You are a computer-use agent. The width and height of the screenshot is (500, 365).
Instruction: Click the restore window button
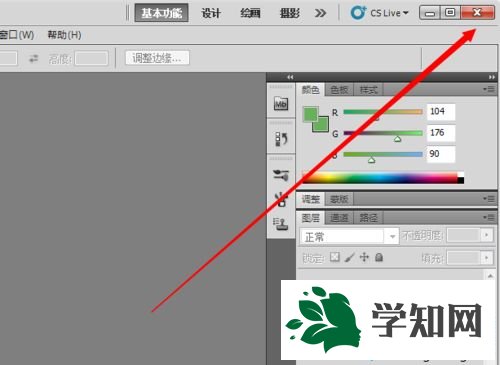pyautogui.click(x=450, y=13)
